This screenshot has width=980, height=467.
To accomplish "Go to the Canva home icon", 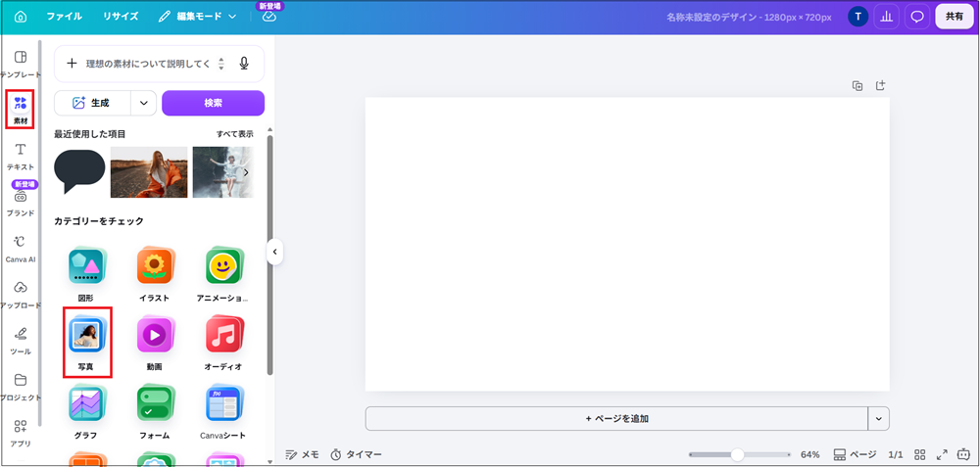I will (21, 17).
